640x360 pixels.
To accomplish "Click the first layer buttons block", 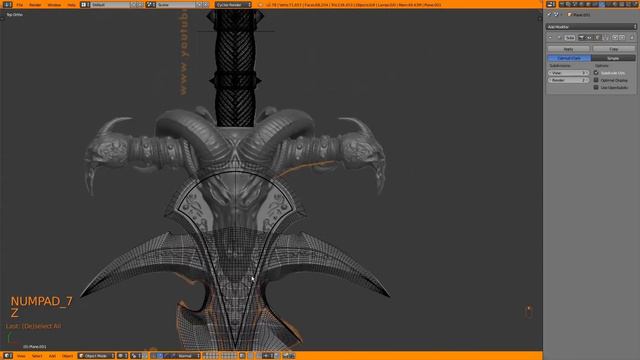I will click(x=211, y=356).
